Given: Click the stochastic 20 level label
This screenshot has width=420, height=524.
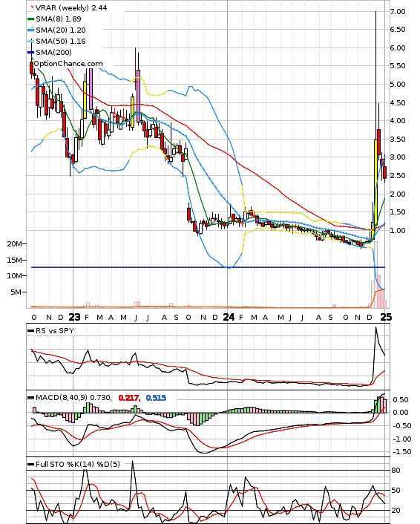Looking at the screenshot, I should pyautogui.click(x=396, y=511).
